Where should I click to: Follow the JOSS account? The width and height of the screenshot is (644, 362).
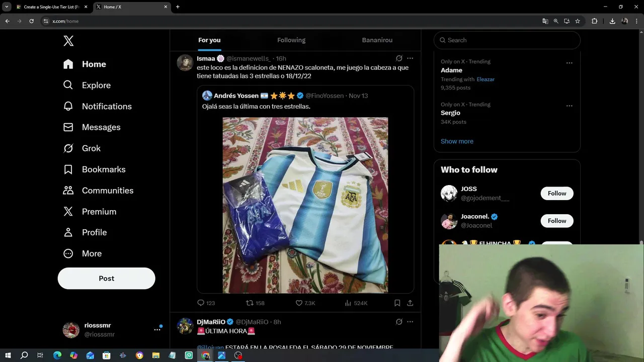557,194
